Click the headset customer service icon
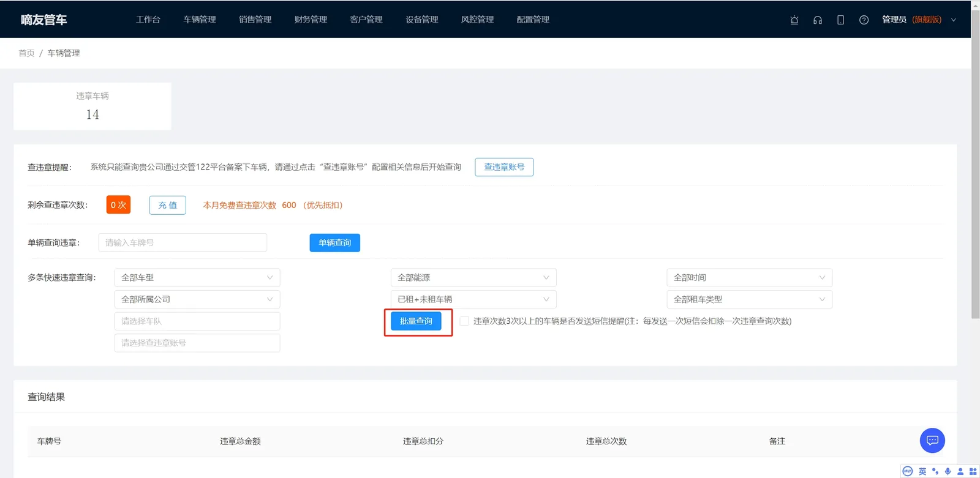980x478 pixels. 818,20
